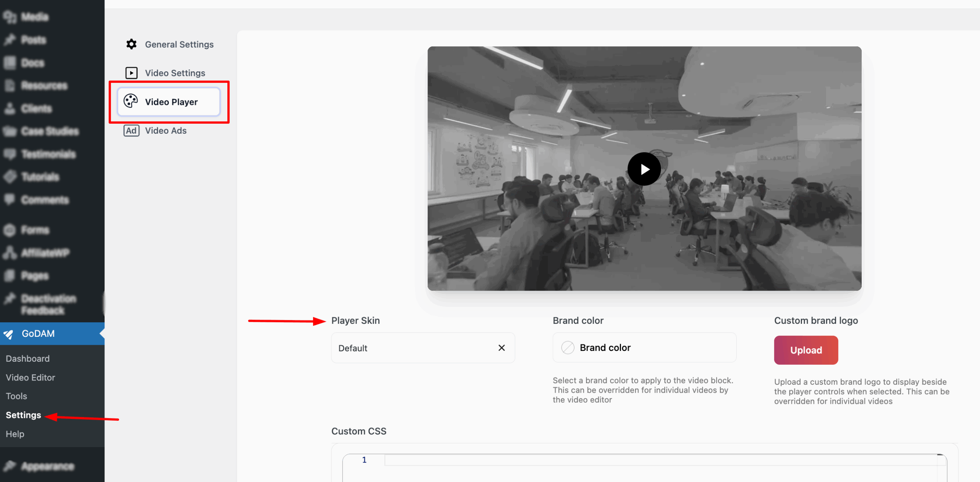Viewport: 980px width, 482px height.
Task: Clear the Player Skin selection with X
Action: click(501, 348)
